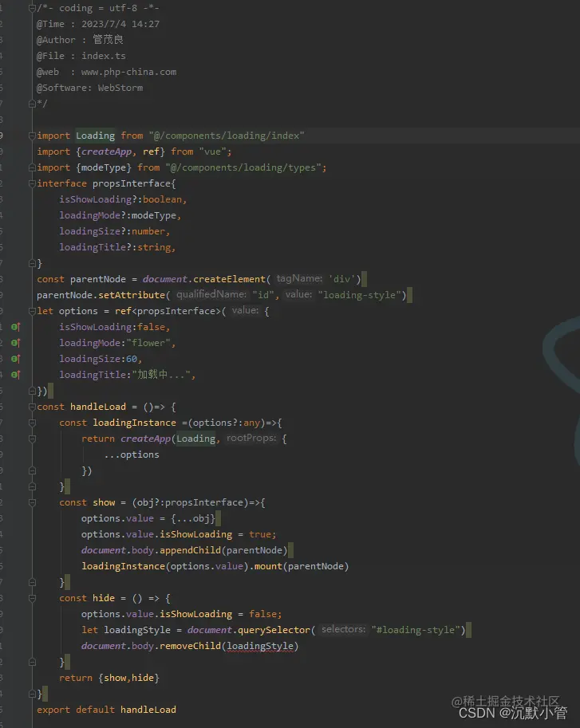Click the ...options spread line
Image resolution: width=580 pixels, height=728 pixels.
pyautogui.click(x=132, y=455)
